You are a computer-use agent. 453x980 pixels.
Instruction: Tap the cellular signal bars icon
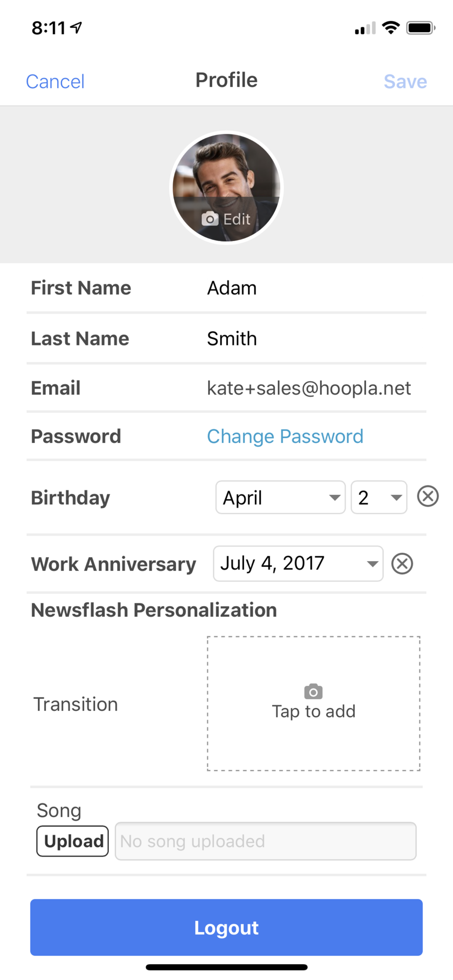click(x=365, y=28)
